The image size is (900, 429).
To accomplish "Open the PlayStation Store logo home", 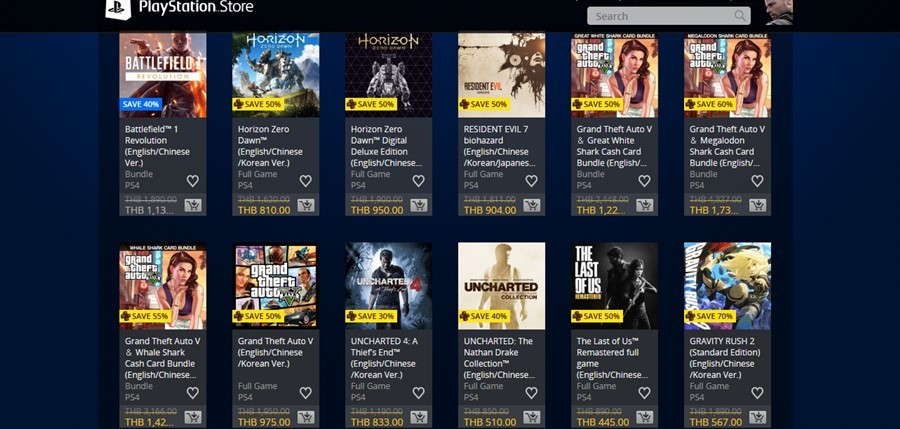I will (x=179, y=9).
